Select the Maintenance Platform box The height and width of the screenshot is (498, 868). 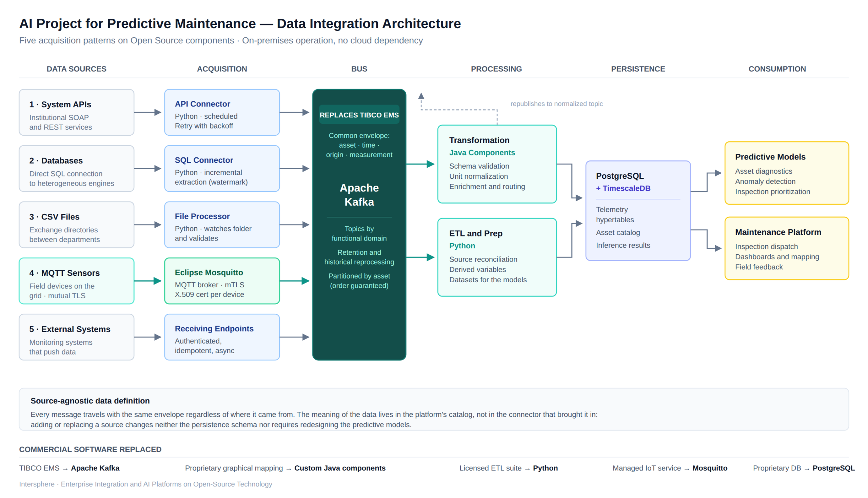(x=787, y=248)
